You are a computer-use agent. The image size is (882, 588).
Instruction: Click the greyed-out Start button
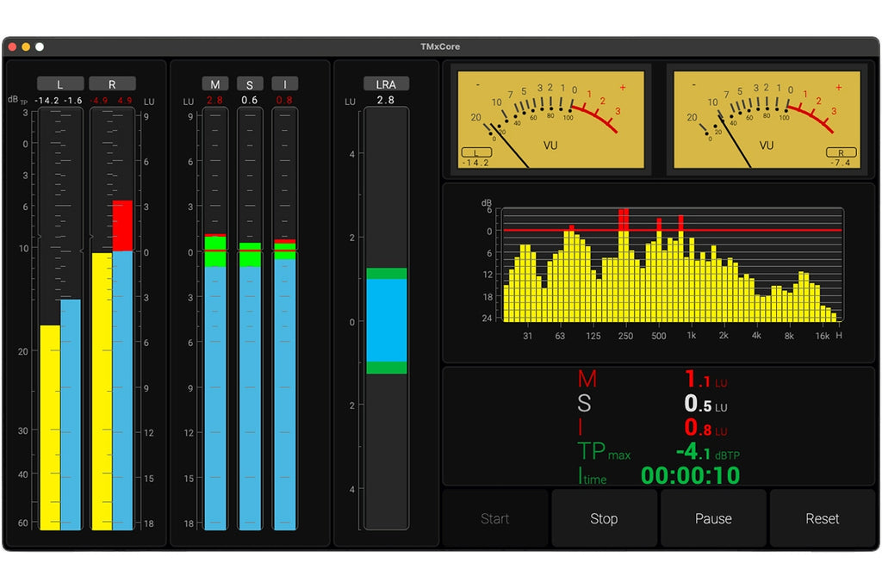click(495, 518)
